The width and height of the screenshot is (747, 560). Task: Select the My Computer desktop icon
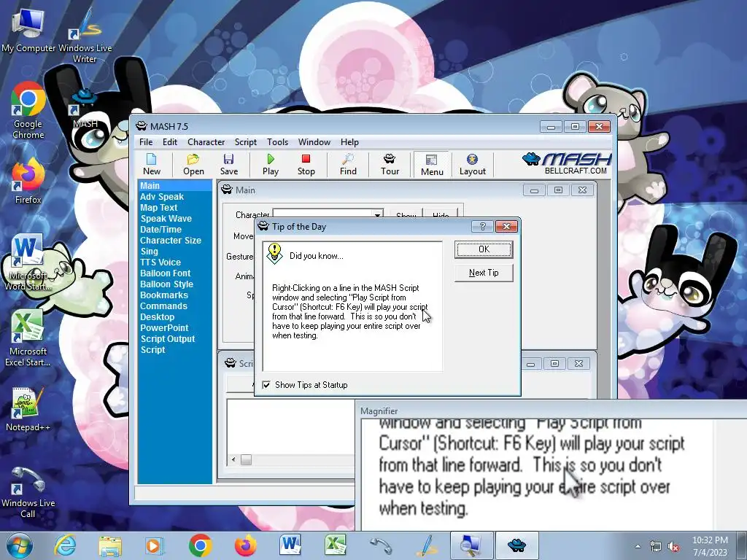[28, 31]
